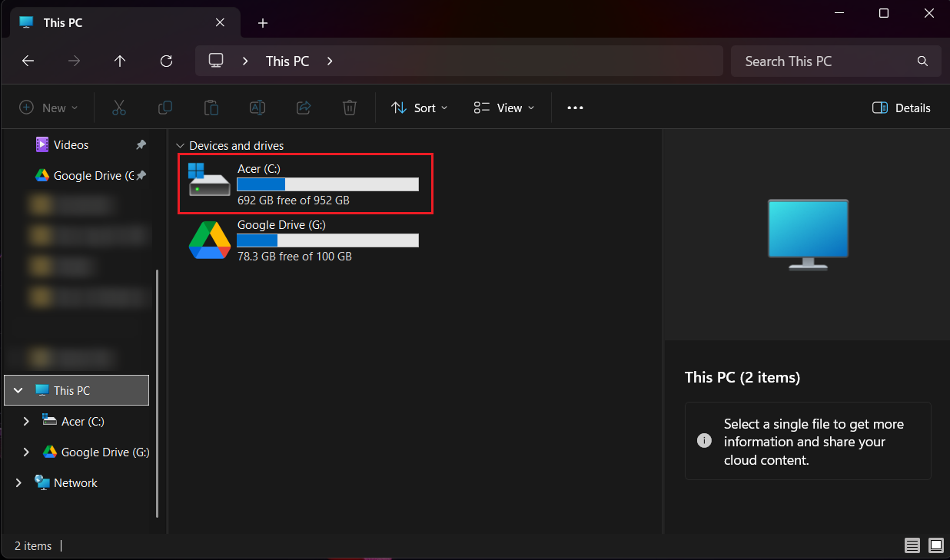Navigate up one folder level
The width and height of the screenshot is (950, 560).
(x=120, y=61)
